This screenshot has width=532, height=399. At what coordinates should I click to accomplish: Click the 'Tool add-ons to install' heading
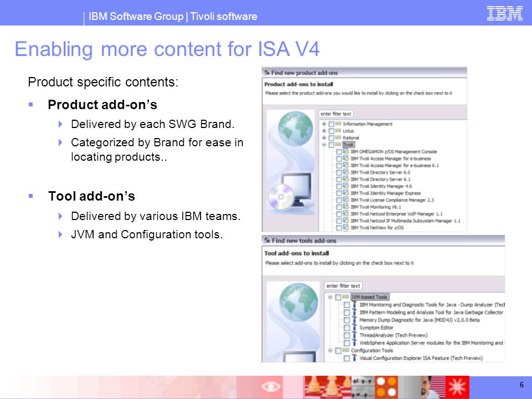296,253
